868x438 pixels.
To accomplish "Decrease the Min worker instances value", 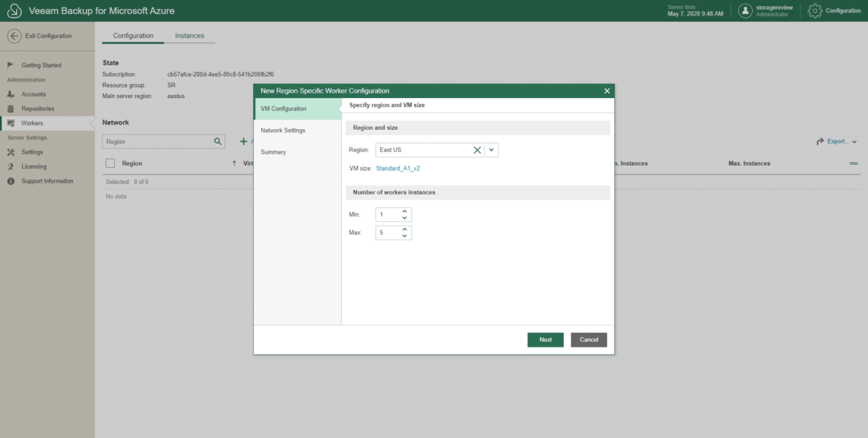I will [x=404, y=218].
